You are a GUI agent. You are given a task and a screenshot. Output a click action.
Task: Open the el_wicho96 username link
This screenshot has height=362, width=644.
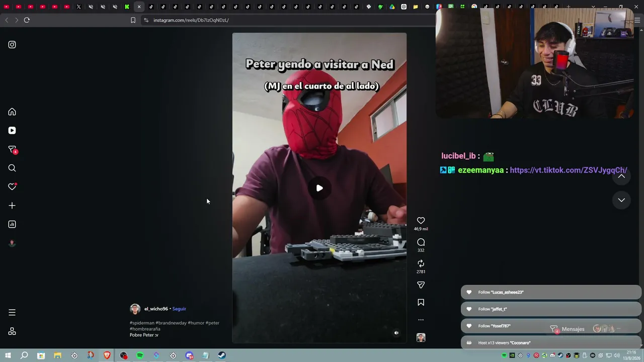(156, 309)
